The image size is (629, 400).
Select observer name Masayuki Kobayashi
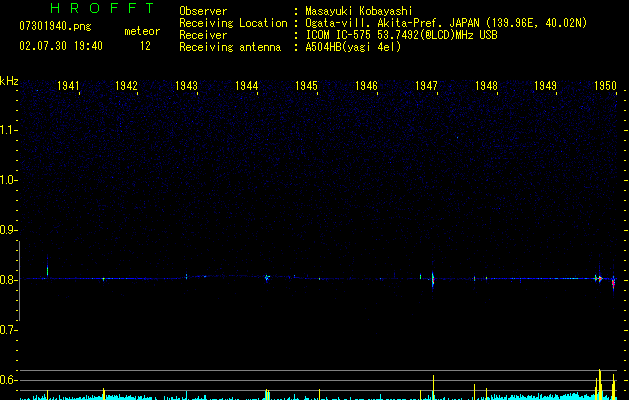coord(359,11)
